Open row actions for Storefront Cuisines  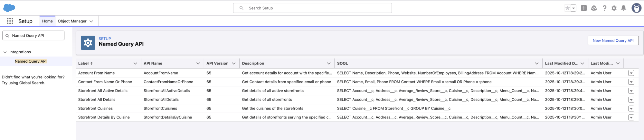click(631, 109)
